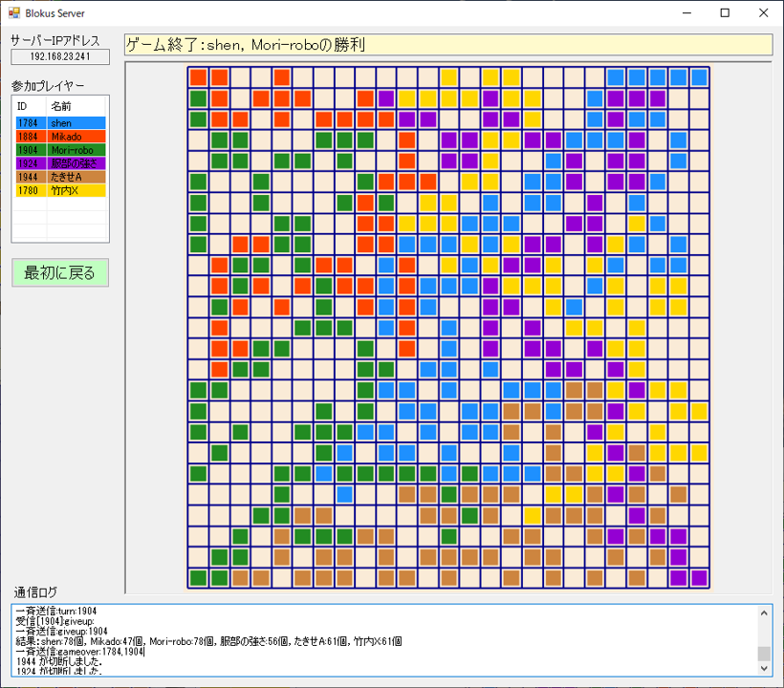This screenshot has width=784, height=688.
Task: Click the blue tile in board's top-right corner
Action: pos(699,77)
